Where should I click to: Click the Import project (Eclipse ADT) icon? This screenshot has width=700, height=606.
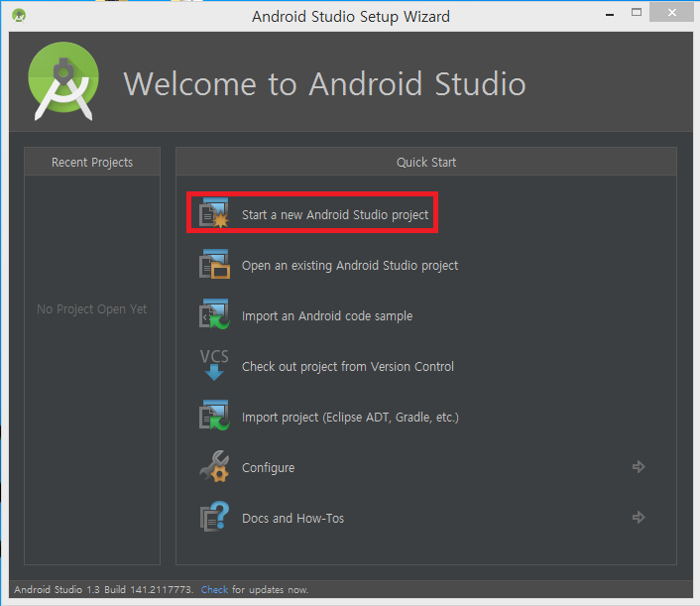(214, 416)
